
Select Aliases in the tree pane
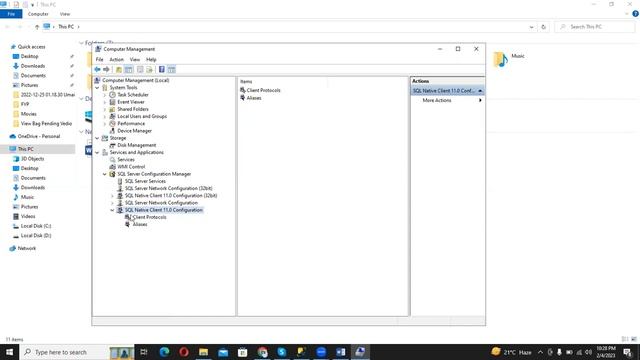pos(140,224)
